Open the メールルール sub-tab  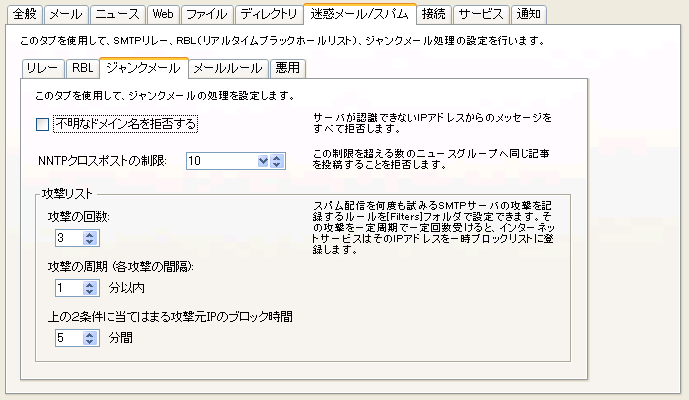227,68
